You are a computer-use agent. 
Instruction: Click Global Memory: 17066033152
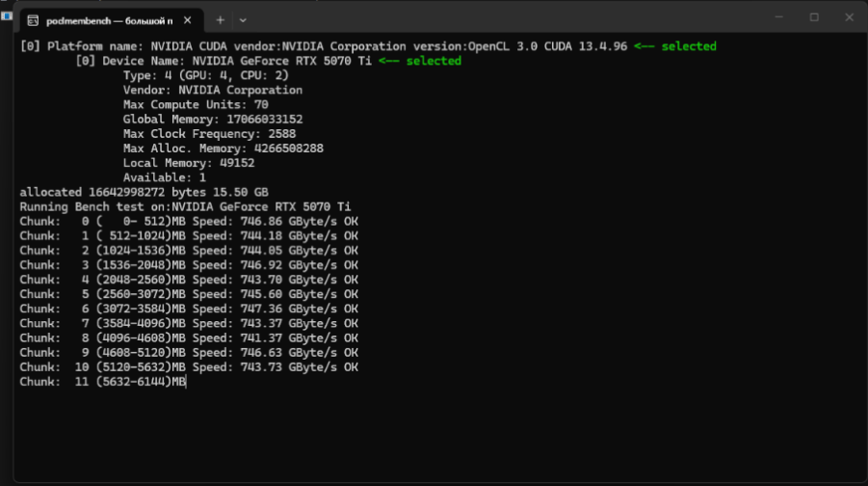coord(213,120)
